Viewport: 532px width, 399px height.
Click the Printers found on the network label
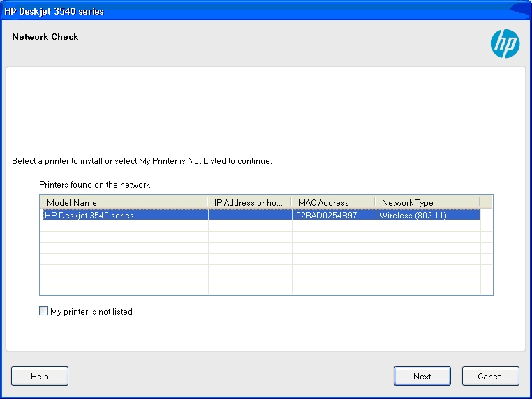tap(95, 185)
